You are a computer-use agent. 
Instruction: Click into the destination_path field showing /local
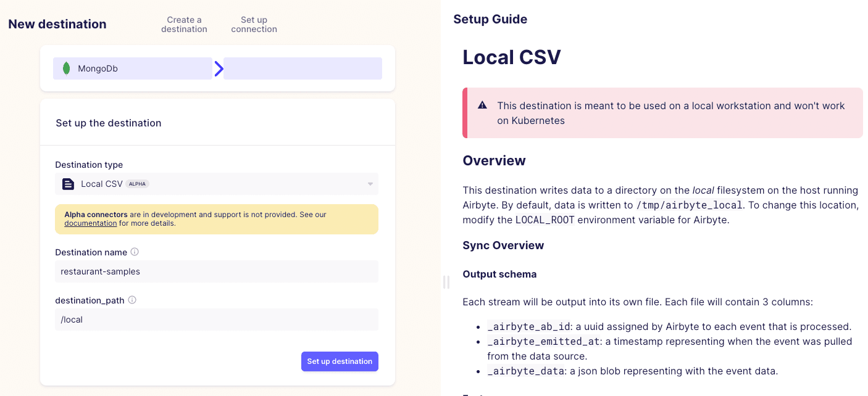tap(216, 320)
